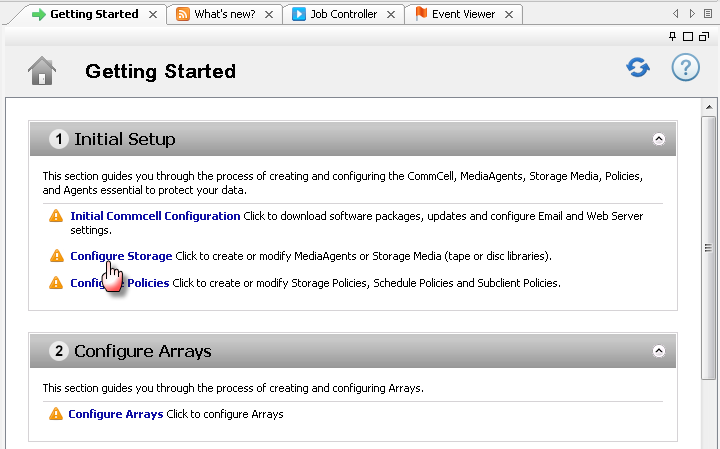Click the flag icon on the Event Viewer tab
Viewport: 720px width, 449px height.
(x=421, y=13)
